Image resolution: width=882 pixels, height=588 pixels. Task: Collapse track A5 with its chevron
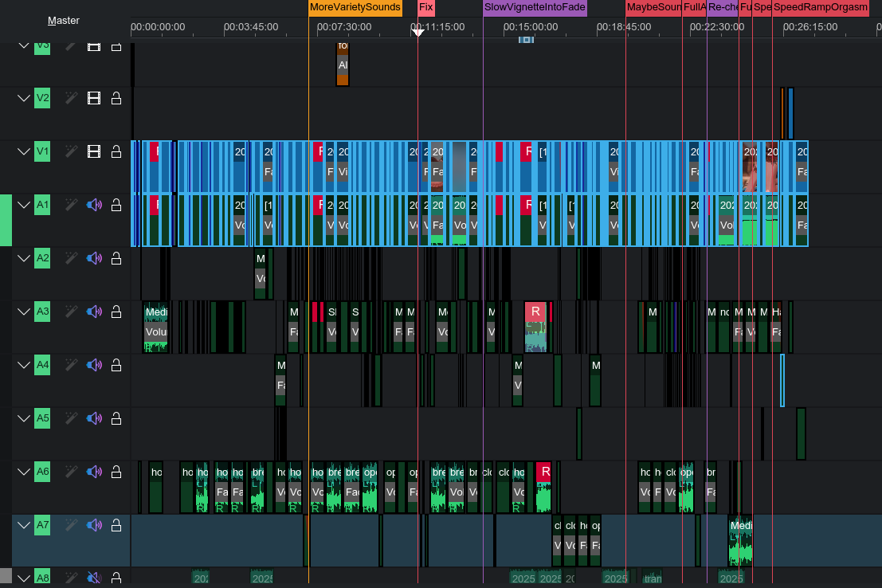(24, 418)
